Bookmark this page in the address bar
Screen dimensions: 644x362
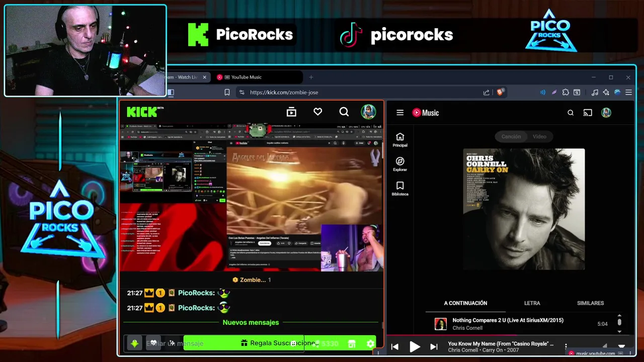coord(227,93)
